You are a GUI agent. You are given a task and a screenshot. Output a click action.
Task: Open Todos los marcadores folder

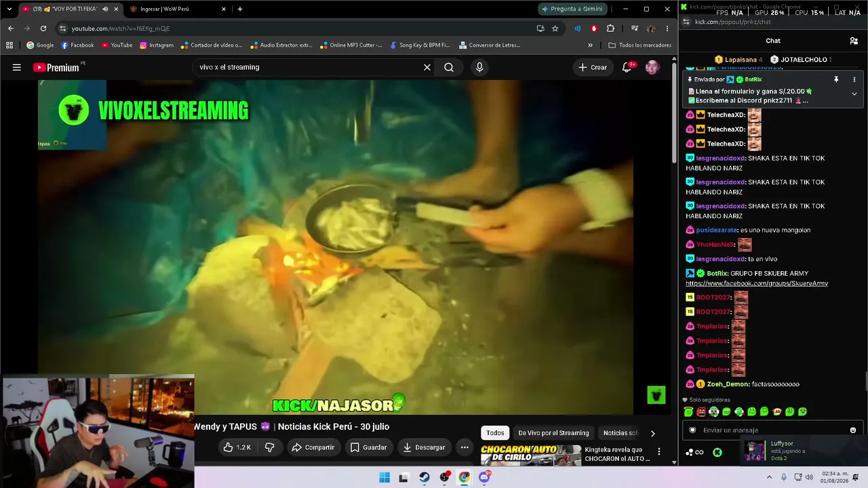639,45
